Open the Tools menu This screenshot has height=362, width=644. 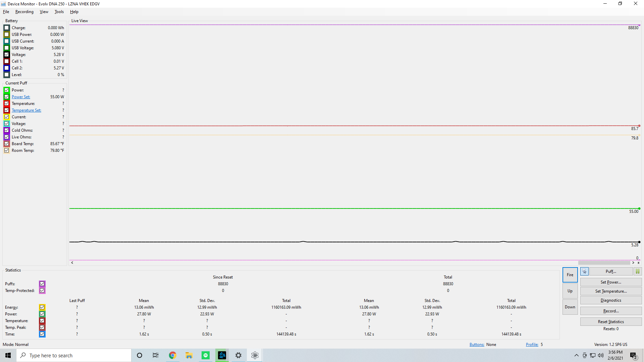[x=59, y=12]
